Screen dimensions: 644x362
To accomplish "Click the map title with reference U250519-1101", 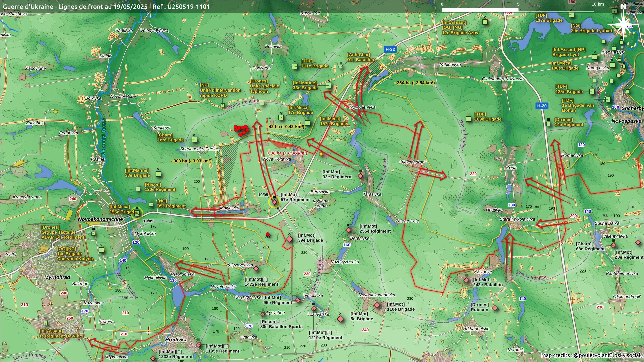I will tap(106, 6).
